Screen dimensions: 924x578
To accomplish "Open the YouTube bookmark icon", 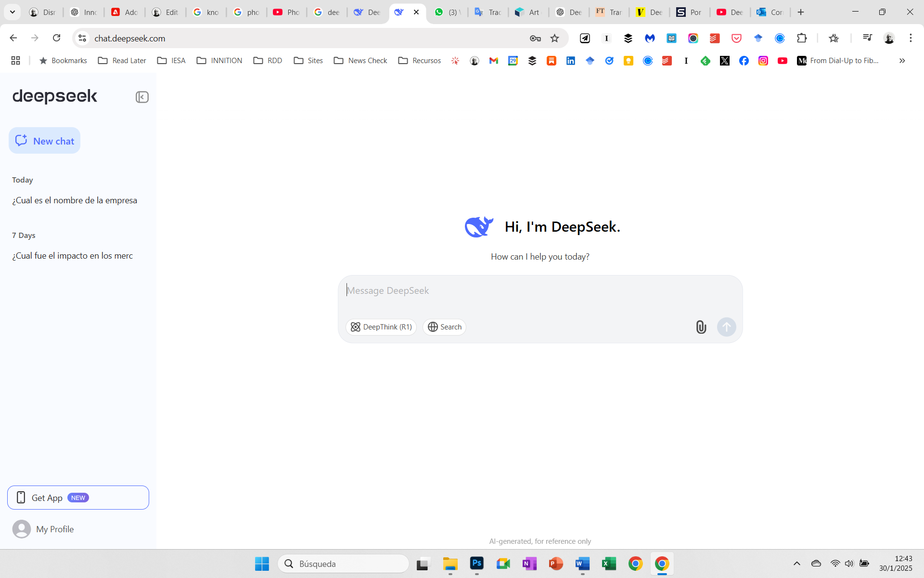I will click(783, 60).
